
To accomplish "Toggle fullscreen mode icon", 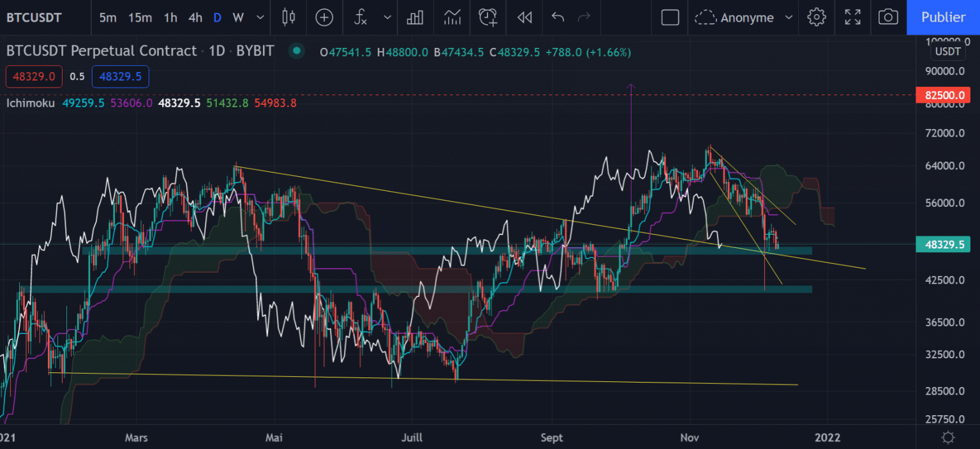I will (852, 17).
